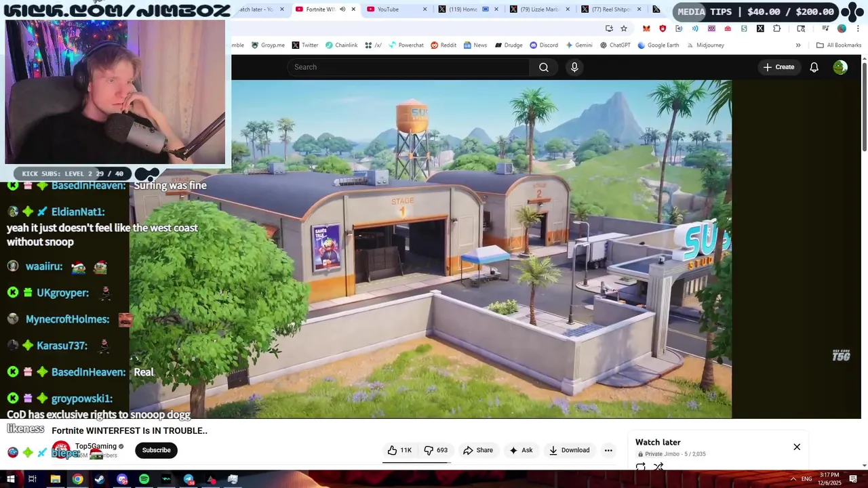Open the Powerchat bookmark
The width and height of the screenshot is (868, 488).
click(406, 45)
